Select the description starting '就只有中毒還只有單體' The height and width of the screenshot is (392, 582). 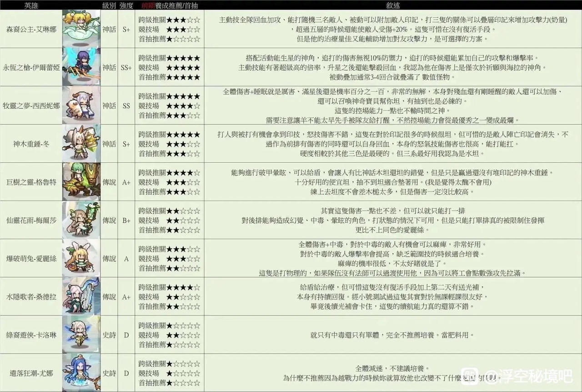[392, 335]
